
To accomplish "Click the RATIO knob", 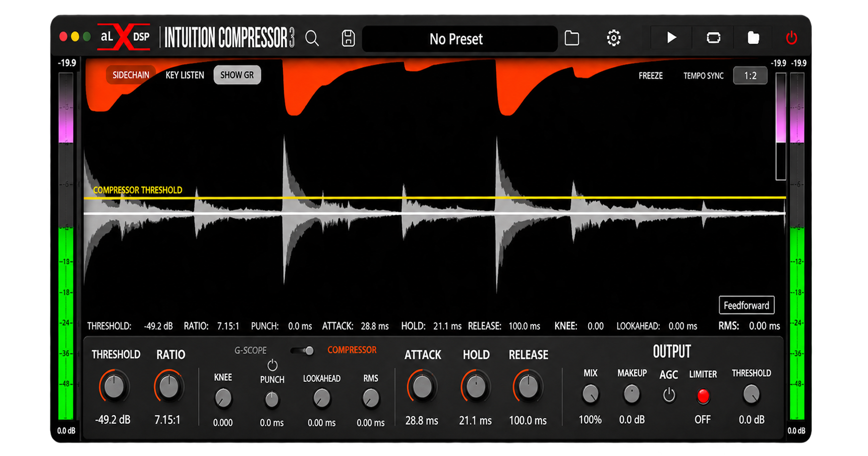I will (169, 387).
